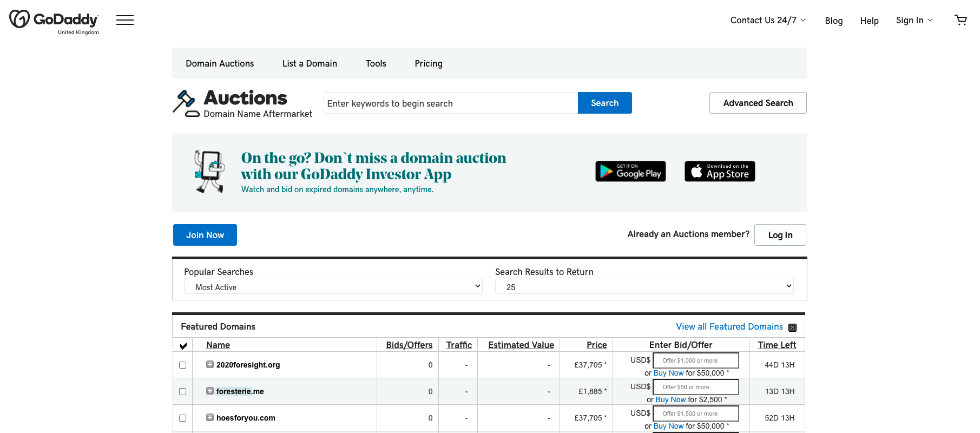This screenshot has width=980, height=433.
Task: Expand details for foresterie.me
Action: (x=210, y=391)
